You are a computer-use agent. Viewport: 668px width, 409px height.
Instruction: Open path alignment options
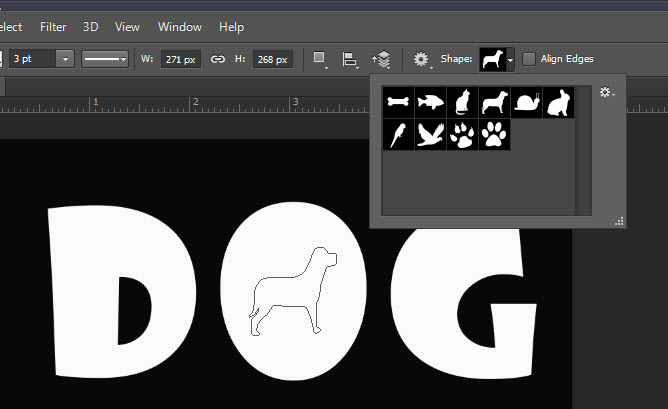(x=350, y=59)
